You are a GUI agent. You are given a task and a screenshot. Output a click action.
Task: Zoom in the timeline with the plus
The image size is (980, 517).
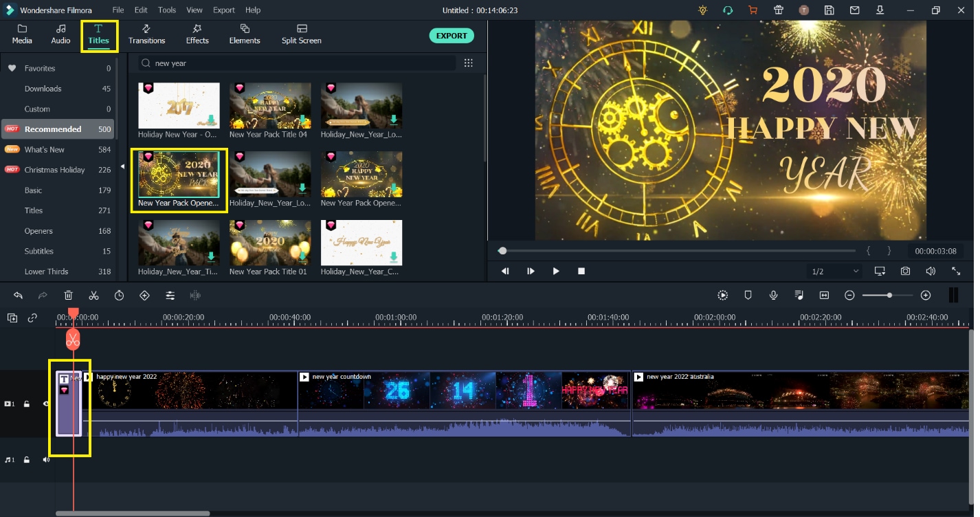[x=926, y=296]
